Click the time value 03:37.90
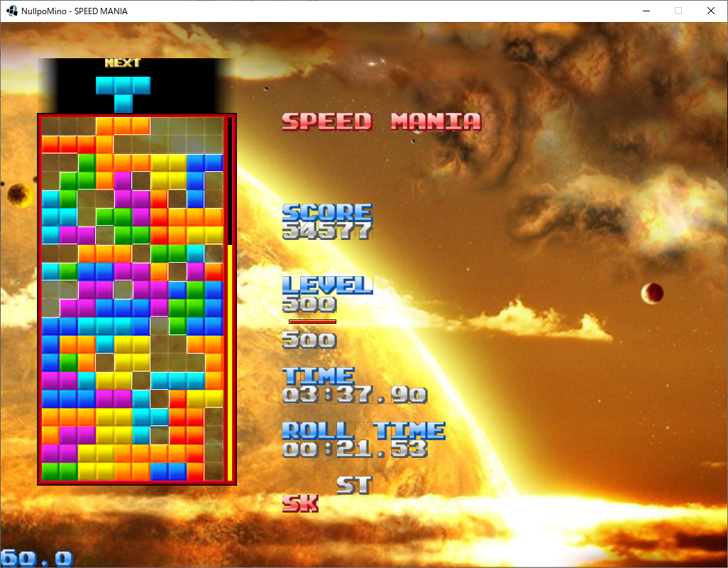 click(355, 395)
